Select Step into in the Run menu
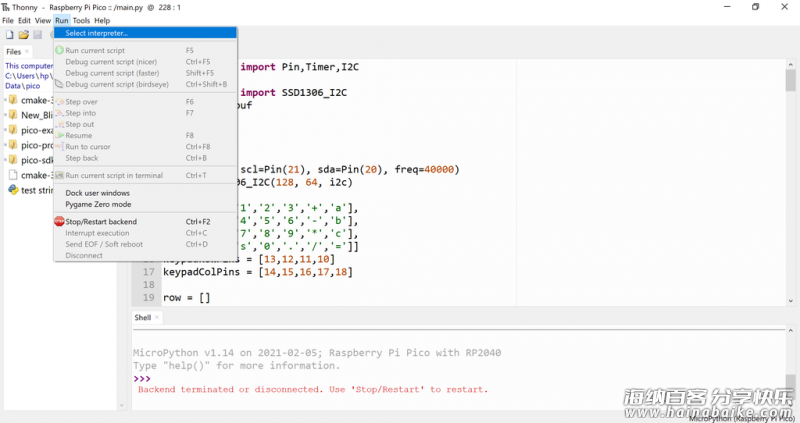The height and width of the screenshot is (423, 800). point(145,113)
